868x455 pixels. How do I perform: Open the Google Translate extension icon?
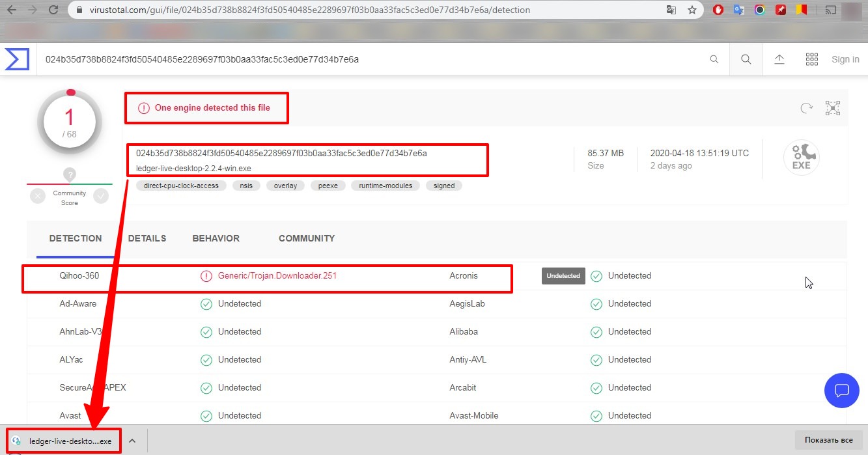pos(739,10)
